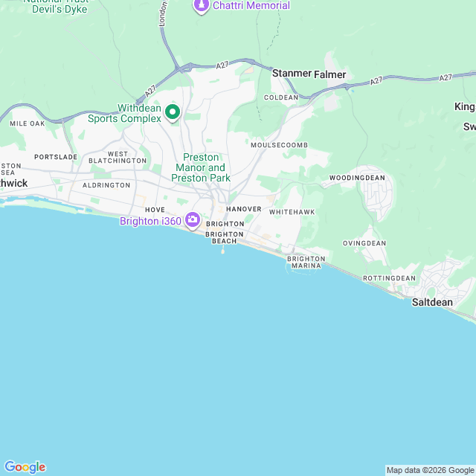
Task: Click the Withdean Sports Complex green pin
Action: pyautogui.click(x=173, y=113)
